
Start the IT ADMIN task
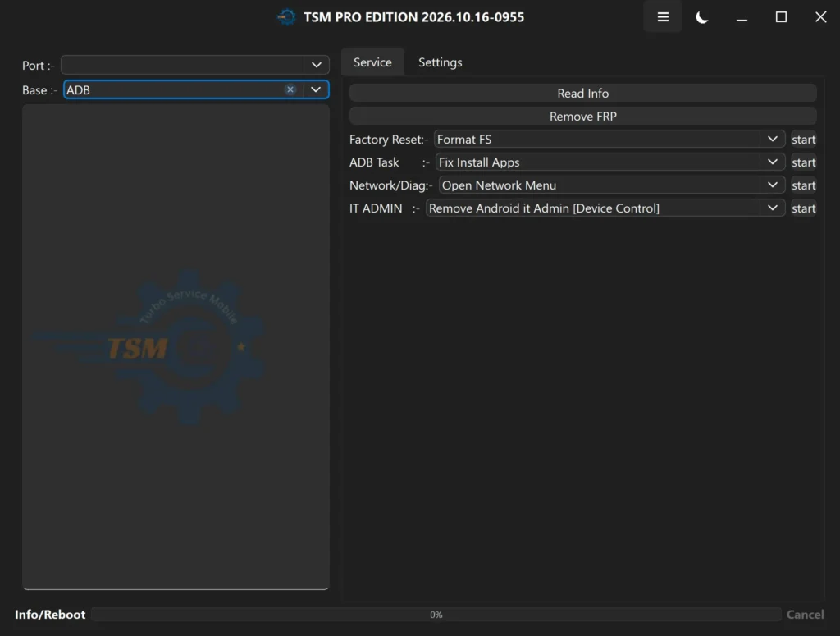click(804, 208)
